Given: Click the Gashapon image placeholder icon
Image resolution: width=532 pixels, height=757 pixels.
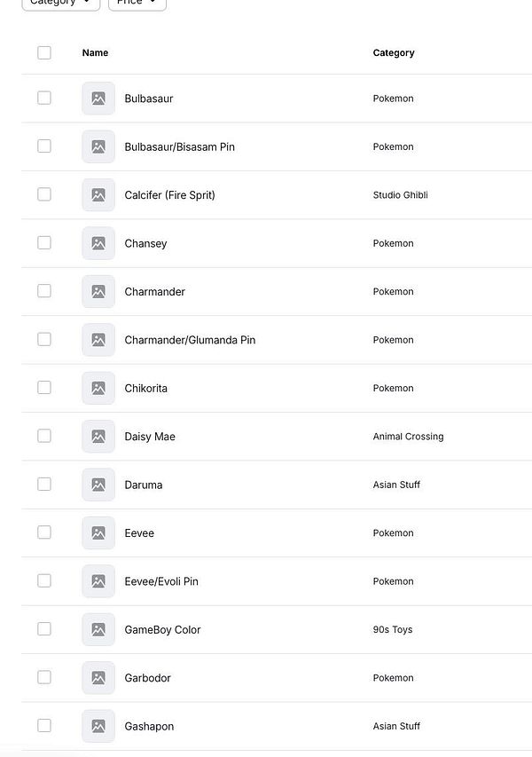Looking at the screenshot, I should pyautogui.click(x=98, y=726).
